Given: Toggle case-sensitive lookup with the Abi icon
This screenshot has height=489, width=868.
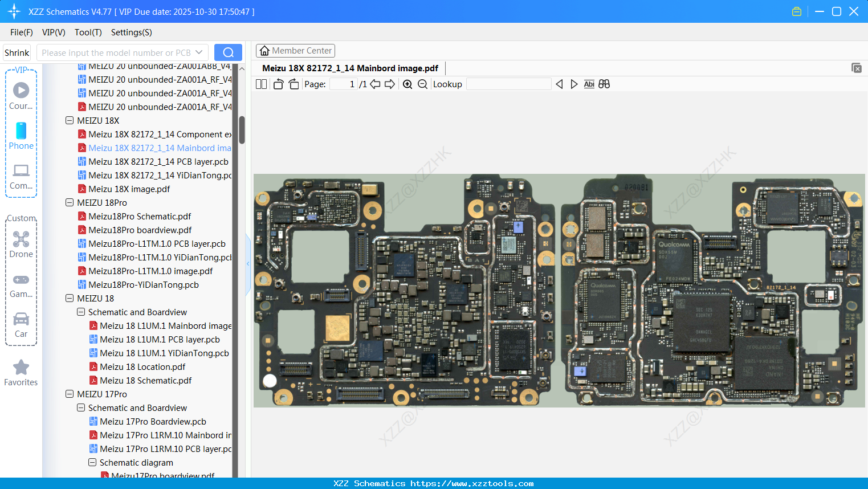Looking at the screenshot, I should [589, 84].
